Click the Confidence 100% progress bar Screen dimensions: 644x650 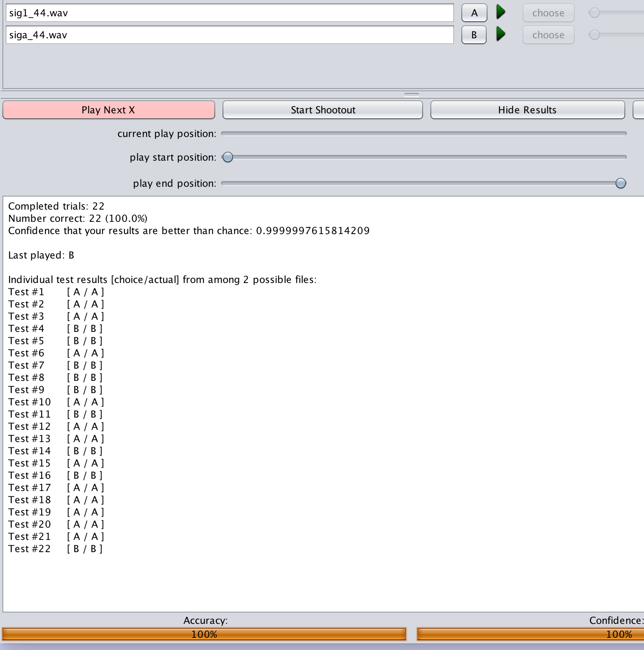[x=530, y=634]
